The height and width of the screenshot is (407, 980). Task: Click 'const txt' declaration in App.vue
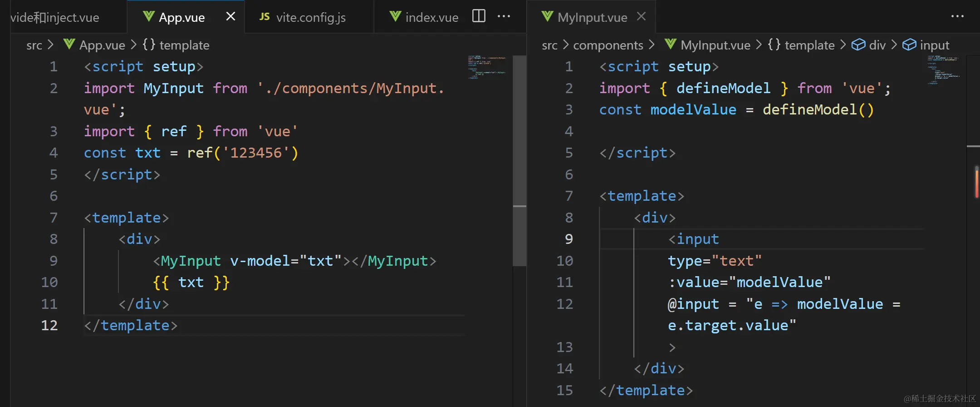point(122,153)
